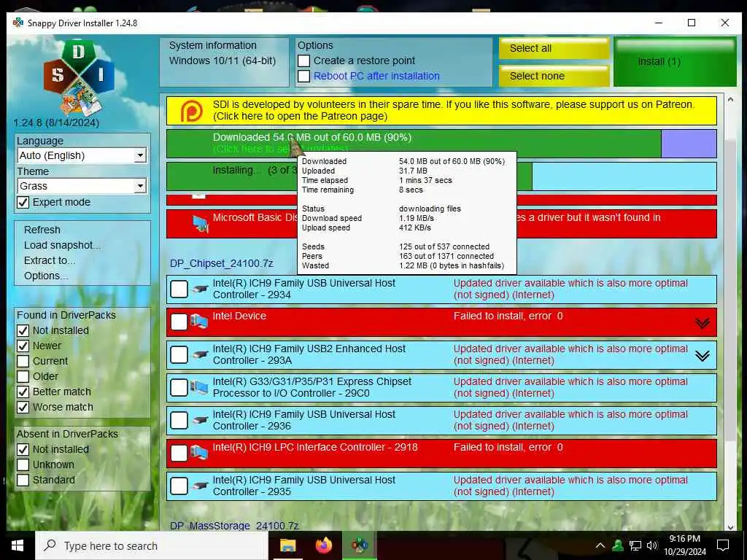The width and height of the screenshot is (747, 560).
Task: Click the network icon in system tray
Action: pos(635,545)
